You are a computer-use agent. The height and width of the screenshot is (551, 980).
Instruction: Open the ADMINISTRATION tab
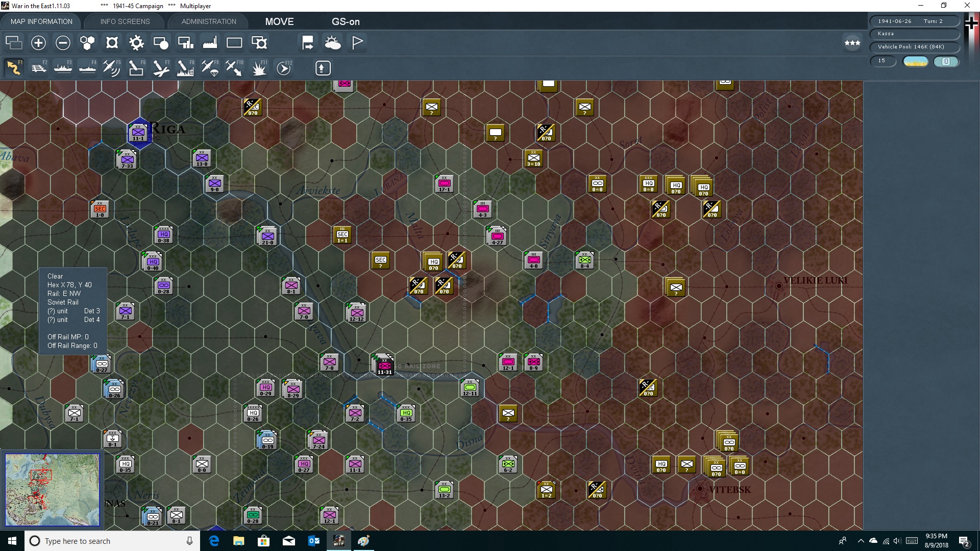(209, 21)
